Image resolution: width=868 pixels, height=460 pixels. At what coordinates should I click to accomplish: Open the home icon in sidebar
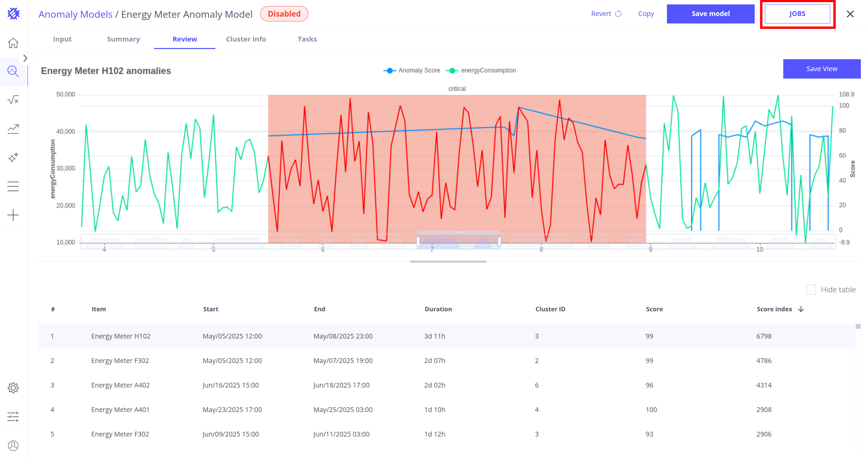[x=13, y=43]
